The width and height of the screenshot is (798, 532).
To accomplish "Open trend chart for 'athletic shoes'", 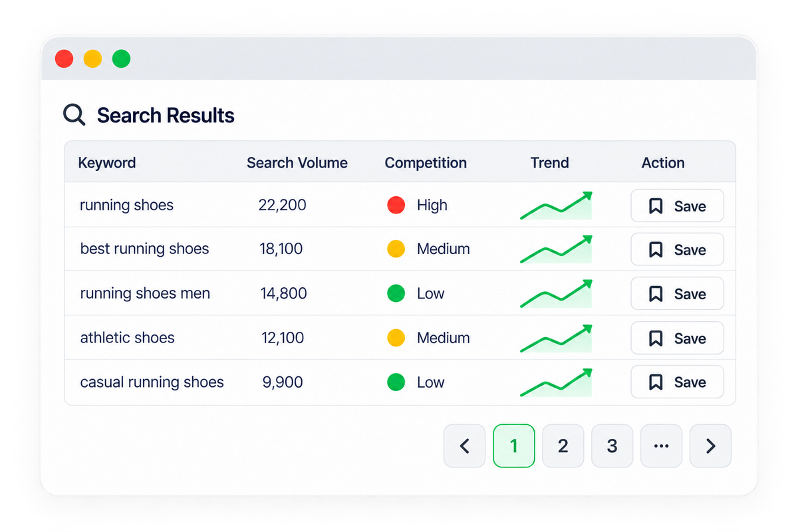I will [x=556, y=338].
